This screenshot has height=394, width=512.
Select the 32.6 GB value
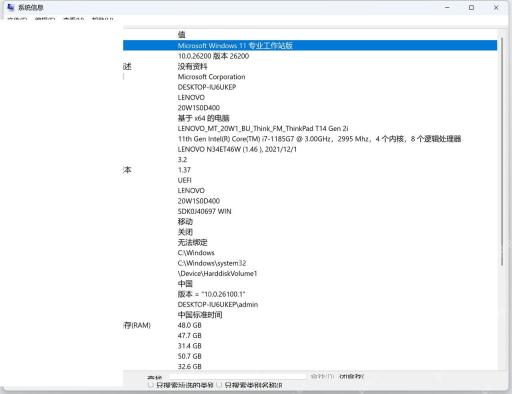click(189, 366)
